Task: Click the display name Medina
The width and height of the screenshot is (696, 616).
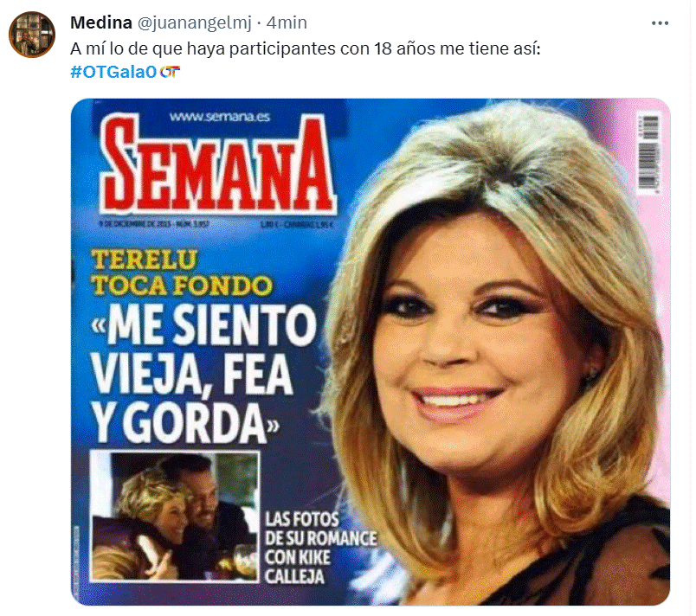Action: (x=101, y=22)
